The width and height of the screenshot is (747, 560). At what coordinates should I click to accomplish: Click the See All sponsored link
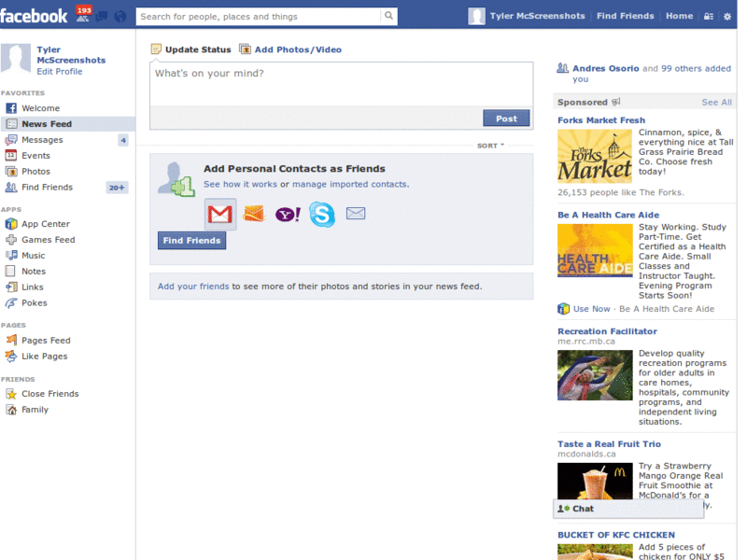[716, 102]
